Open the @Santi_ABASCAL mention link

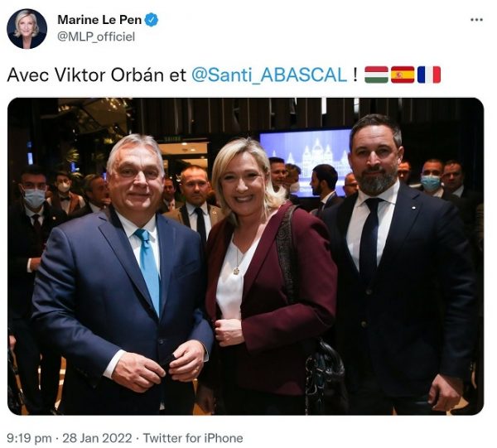pos(269,75)
